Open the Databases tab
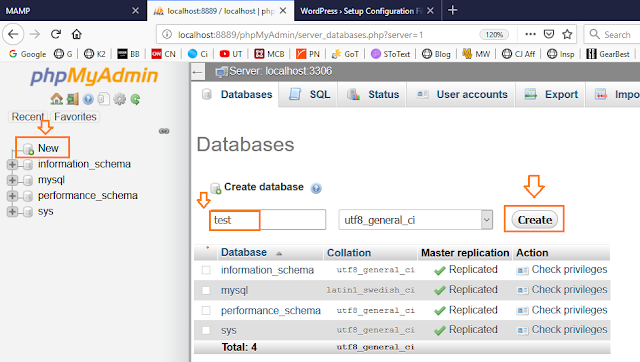The height and width of the screenshot is (362, 640). point(237,94)
